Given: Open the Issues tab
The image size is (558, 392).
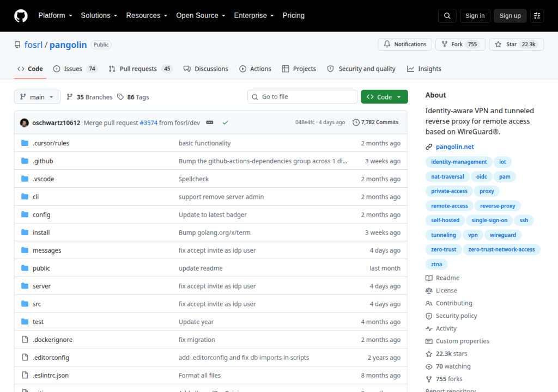Looking at the screenshot, I should coord(75,69).
